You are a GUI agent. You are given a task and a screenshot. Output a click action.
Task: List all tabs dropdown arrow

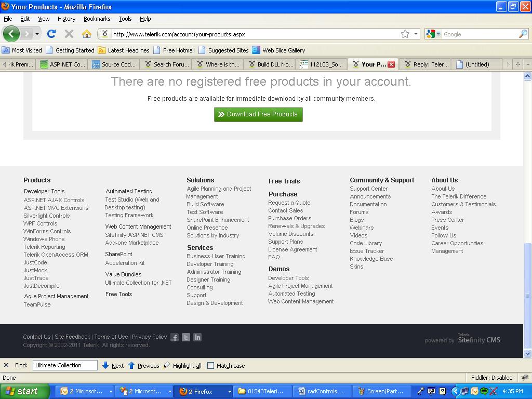[x=528, y=64]
